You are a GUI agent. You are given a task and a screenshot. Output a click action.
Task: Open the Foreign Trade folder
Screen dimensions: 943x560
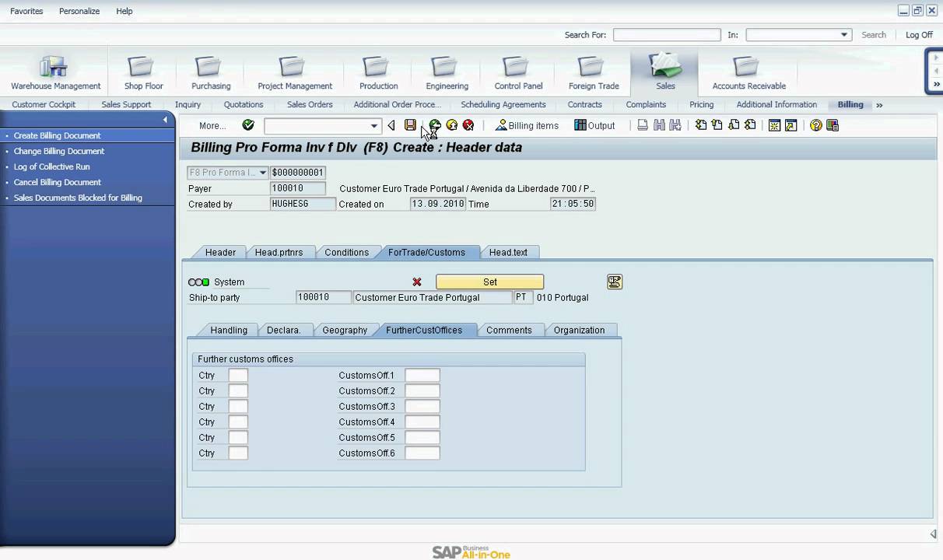pyautogui.click(x=594, y=74)
